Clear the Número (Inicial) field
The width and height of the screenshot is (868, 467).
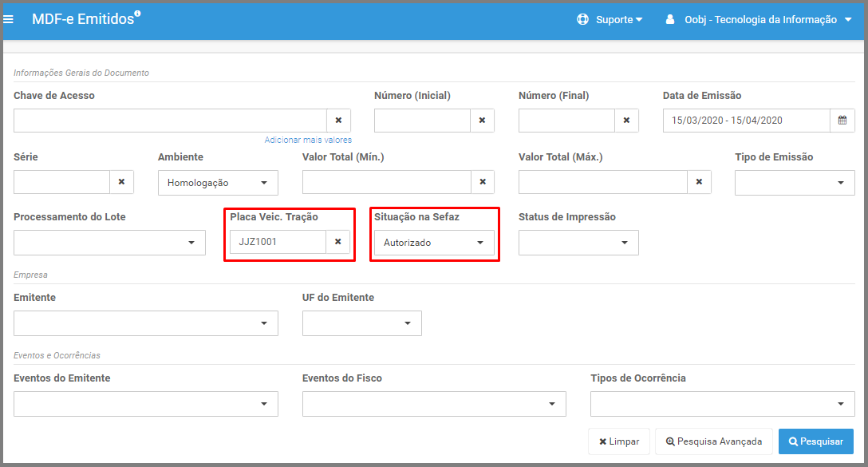(x=482, y=121)
